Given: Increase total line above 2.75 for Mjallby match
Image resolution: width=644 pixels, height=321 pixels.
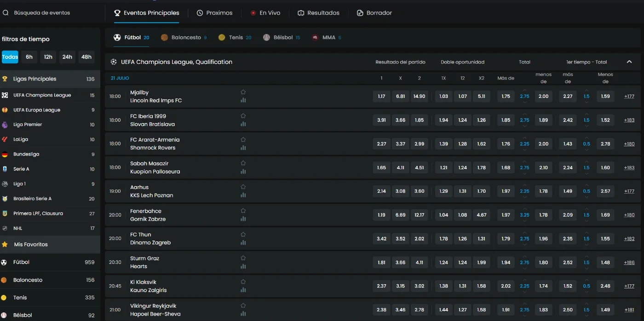Looking at the screenshot, I should click(x=524, y=90).
